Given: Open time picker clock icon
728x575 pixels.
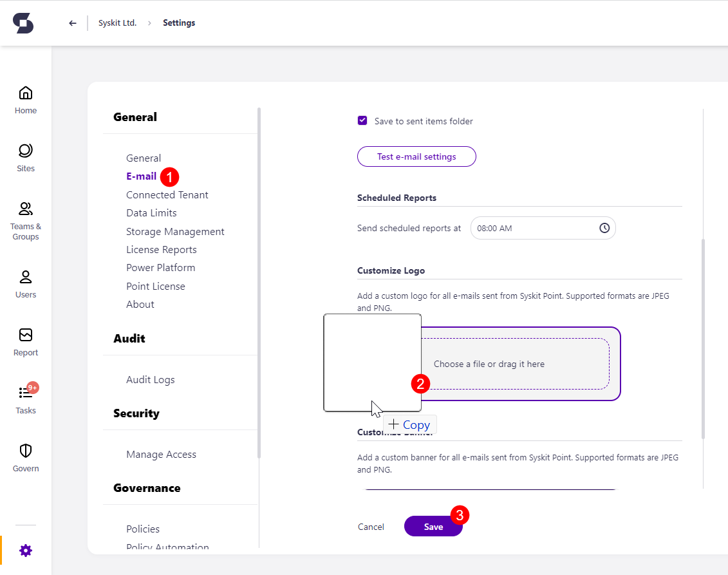Looking at the screenshot, I should point(604,228).
